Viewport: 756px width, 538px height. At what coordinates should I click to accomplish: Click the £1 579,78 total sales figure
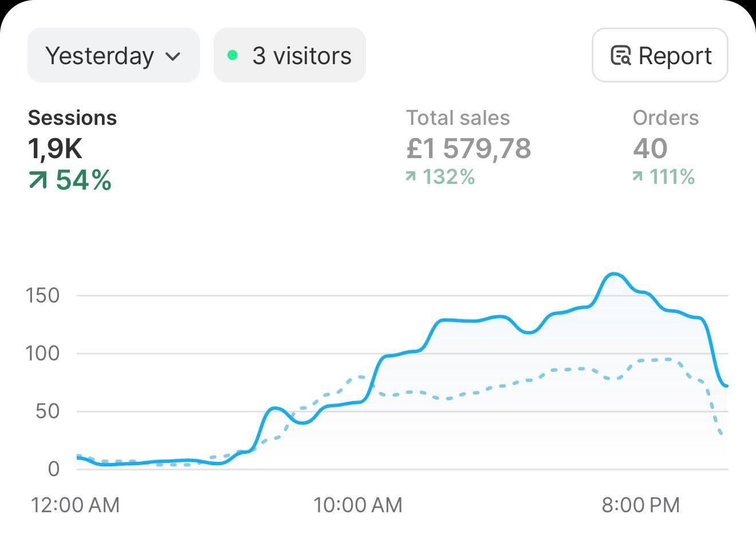(468, 148)
